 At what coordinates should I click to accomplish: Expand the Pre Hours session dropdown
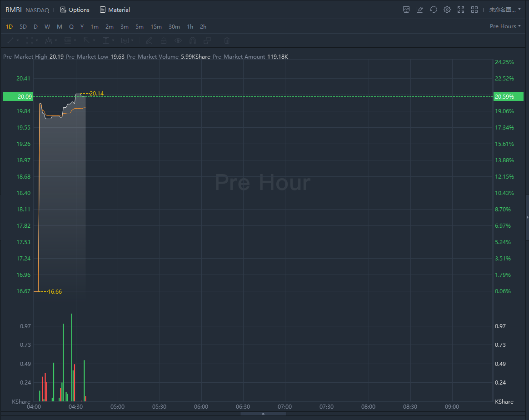505,26
